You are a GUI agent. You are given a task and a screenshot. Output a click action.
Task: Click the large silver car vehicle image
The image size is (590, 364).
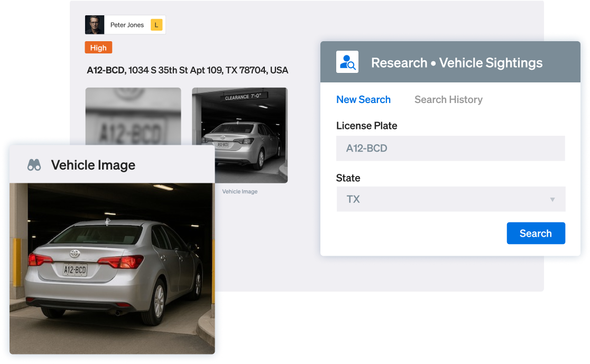coord(112,268)
